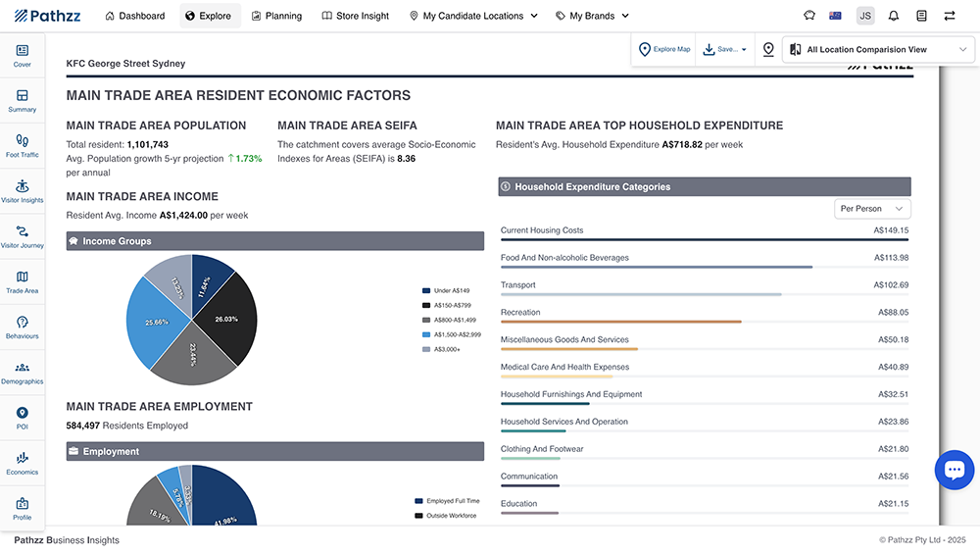Open the POI sidebar section
Screen dimensions: 980x554
click(x=22, y=418)
